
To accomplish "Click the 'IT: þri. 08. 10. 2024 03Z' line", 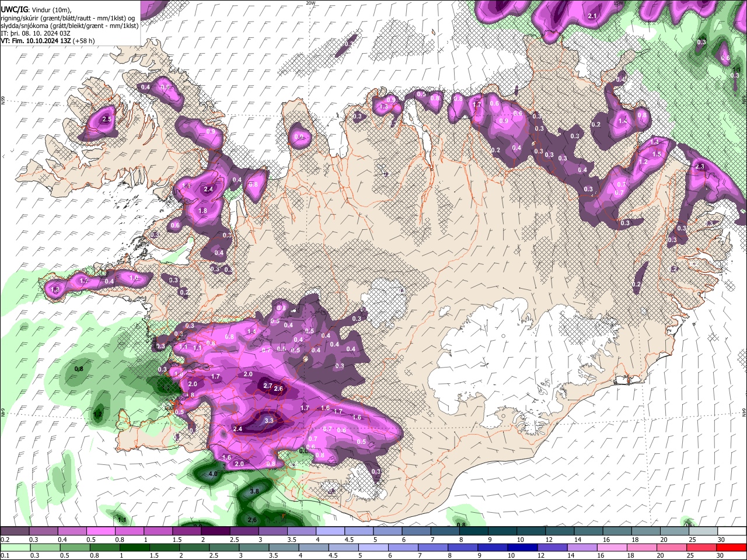I will (36, 33).
